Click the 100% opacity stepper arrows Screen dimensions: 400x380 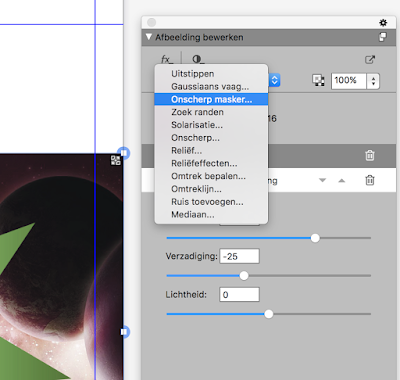click(373, 81)
